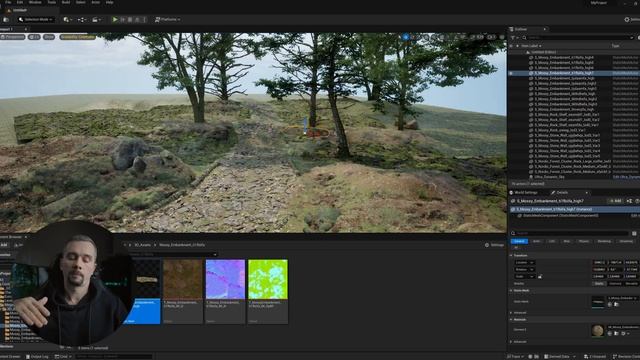Viewport: 640px width, 360px height.
Task: Close the Viewport 1 tab
Action: [26, 29]
